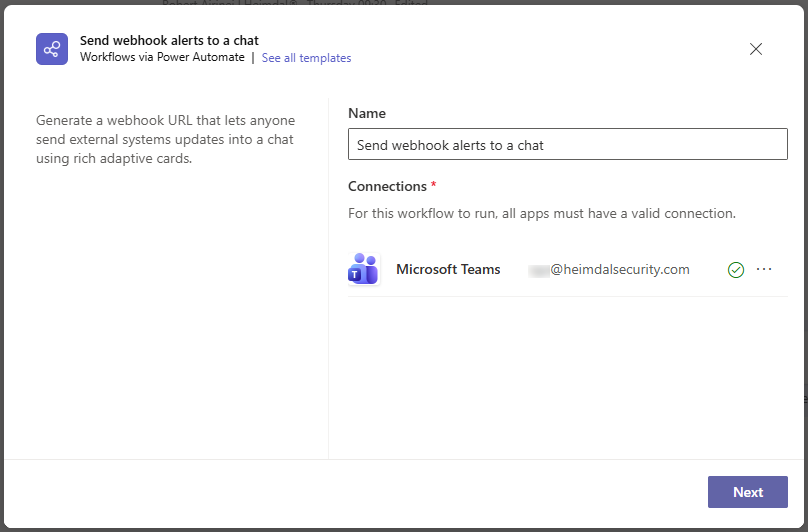Click the webhook URL description paragraph
808x532 pixels.
pos(165,139)
